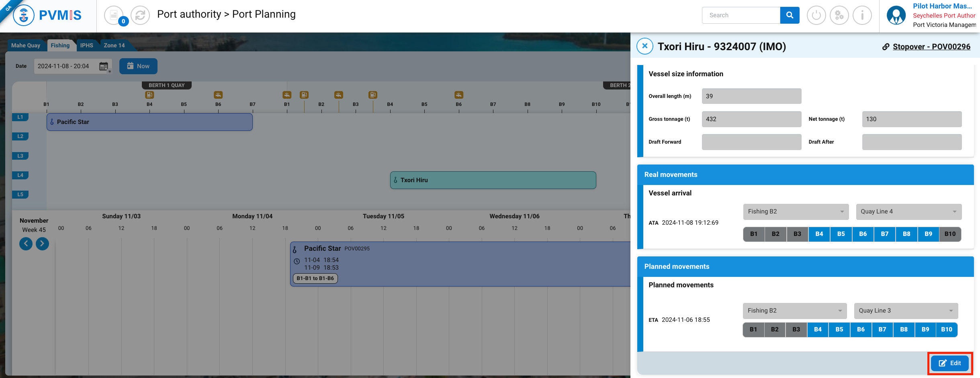Click the power logout icon
This screenshot has height=378, width=980.
816,15
